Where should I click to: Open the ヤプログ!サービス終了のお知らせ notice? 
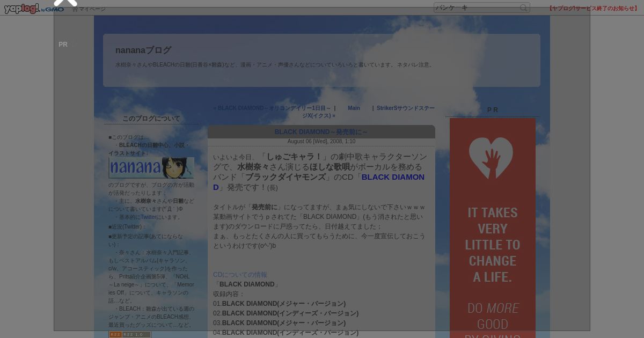coord(593,8)
